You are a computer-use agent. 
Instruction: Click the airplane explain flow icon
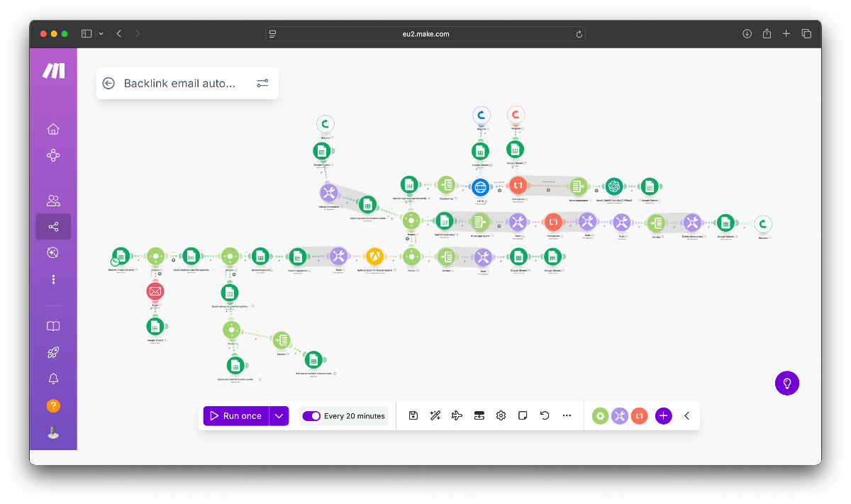[457, 416]
